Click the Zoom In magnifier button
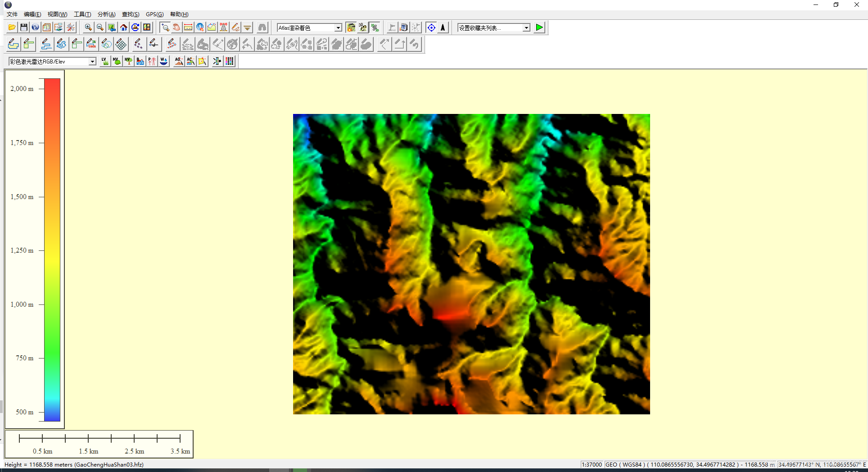This screenshot has height=472, width=868. (88, 27)
